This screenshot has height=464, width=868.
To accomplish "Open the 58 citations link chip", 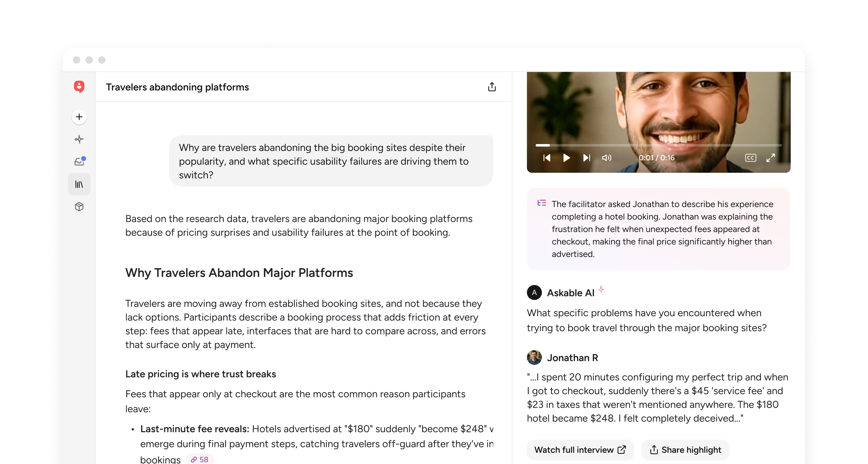I will (200, 459).
